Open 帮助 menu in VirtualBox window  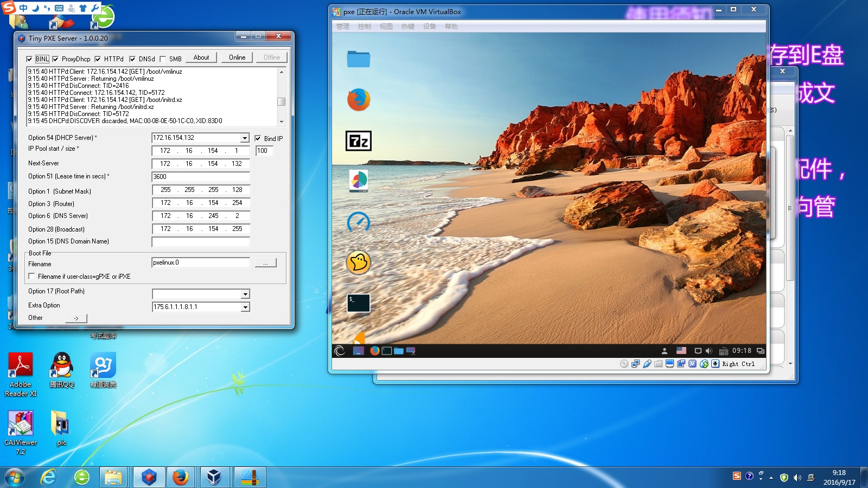click(x=451, y=27)
